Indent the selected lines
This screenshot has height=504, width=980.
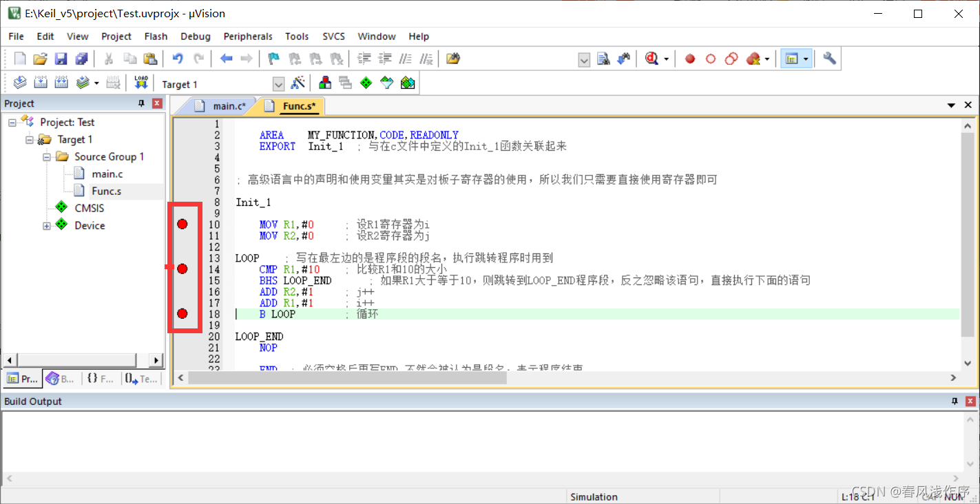coord(364,59)
